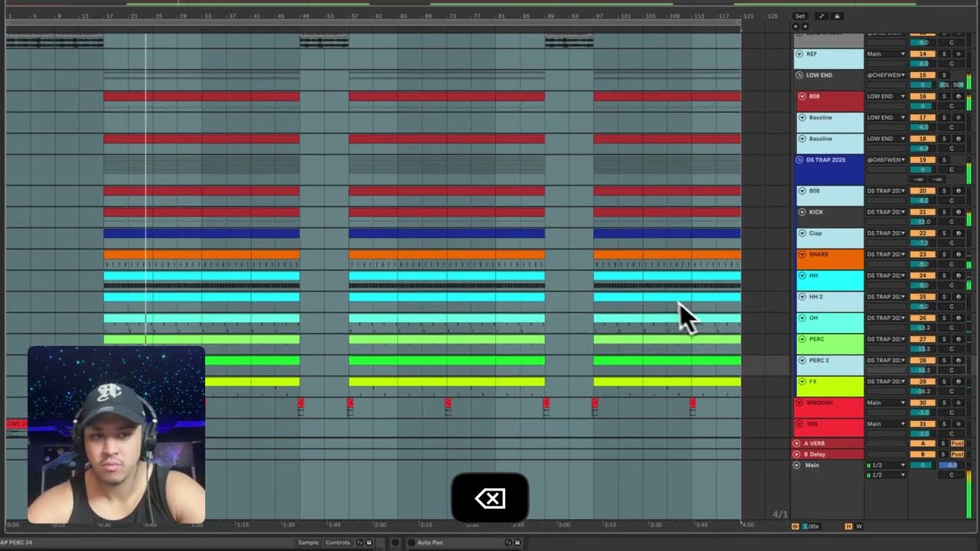The height and width of the screenshot is (551, 980).
Task: Open KICK track output routing dropdown
Action: 886,212
